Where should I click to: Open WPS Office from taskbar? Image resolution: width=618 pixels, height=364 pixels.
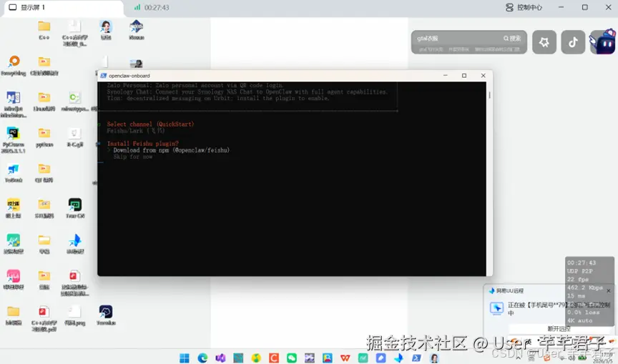point(345,358)
